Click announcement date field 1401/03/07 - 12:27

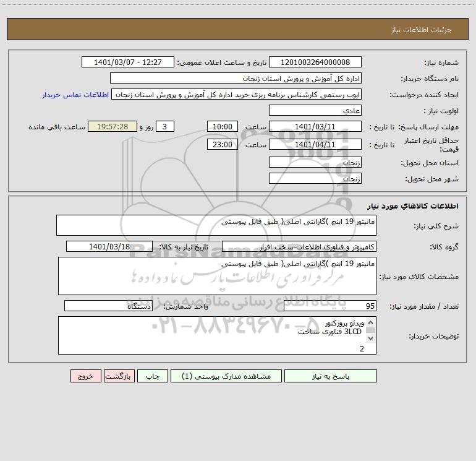point(128,62)
